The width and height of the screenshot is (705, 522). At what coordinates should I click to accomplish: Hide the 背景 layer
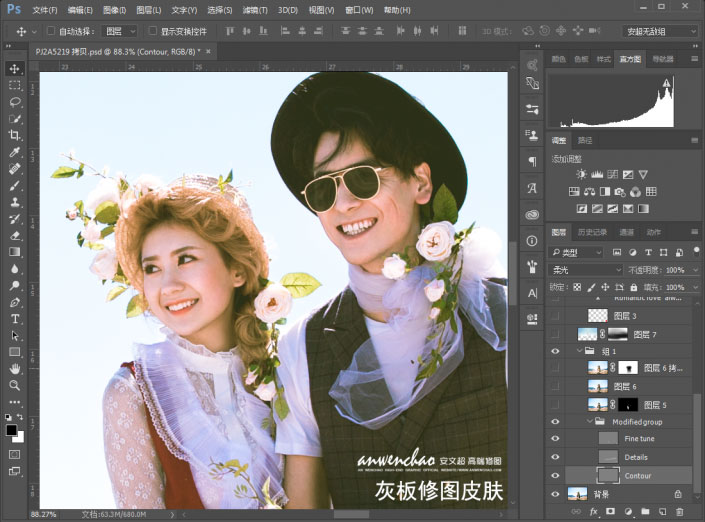point(555,494)
